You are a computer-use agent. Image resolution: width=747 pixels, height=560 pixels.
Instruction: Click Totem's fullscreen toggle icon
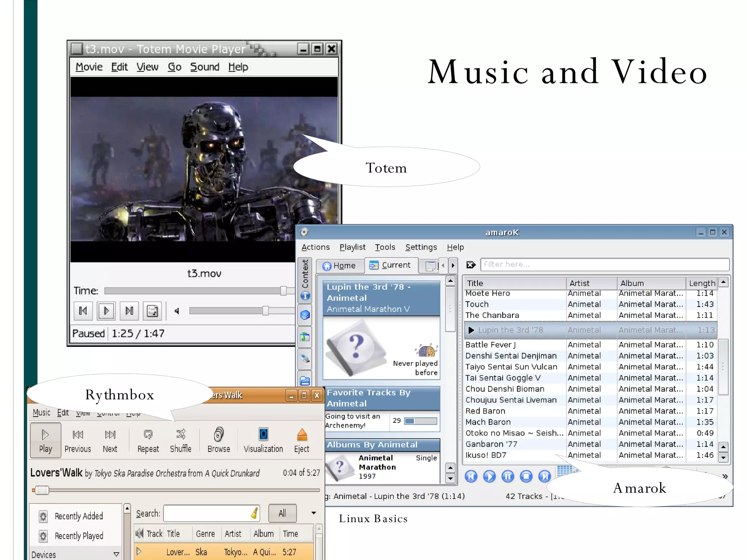coord(152,311)
